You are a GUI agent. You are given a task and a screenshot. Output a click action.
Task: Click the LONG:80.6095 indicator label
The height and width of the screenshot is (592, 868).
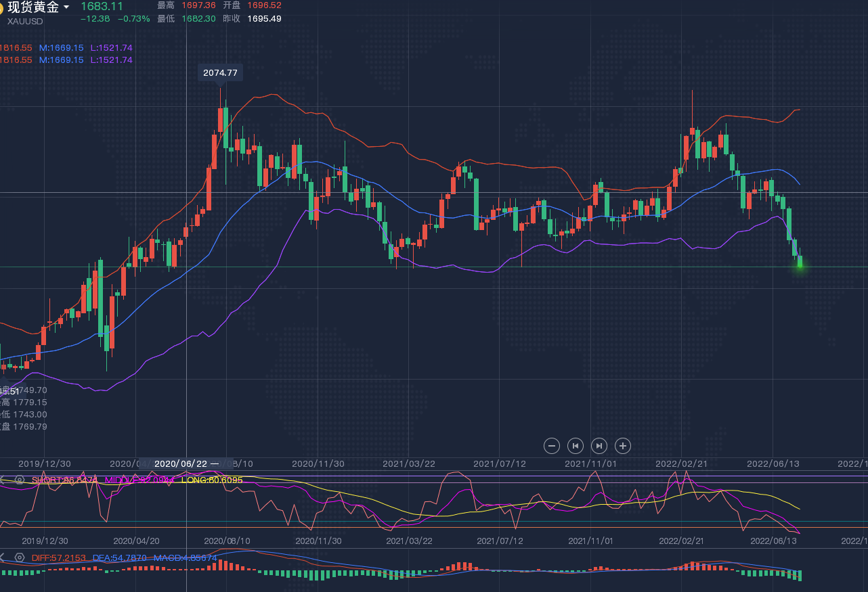click(212, 480)
